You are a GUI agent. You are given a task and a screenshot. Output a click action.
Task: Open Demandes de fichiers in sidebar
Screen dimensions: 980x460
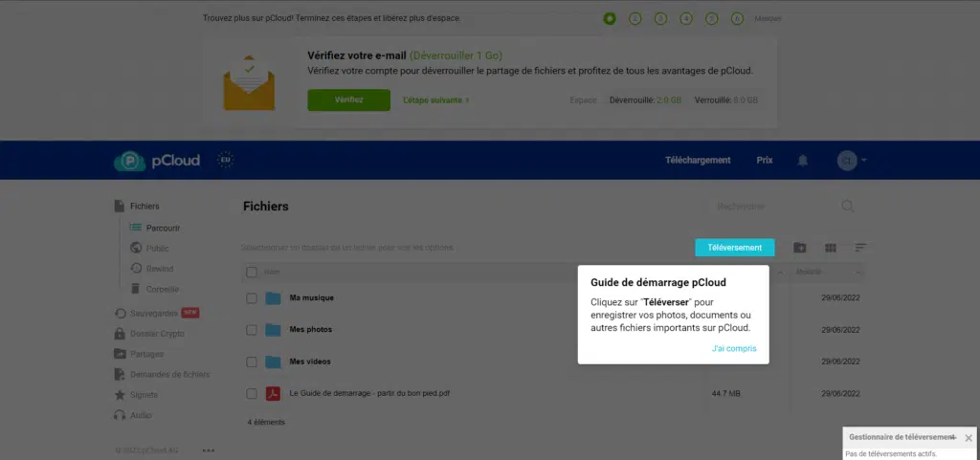(x=162, y=375)
